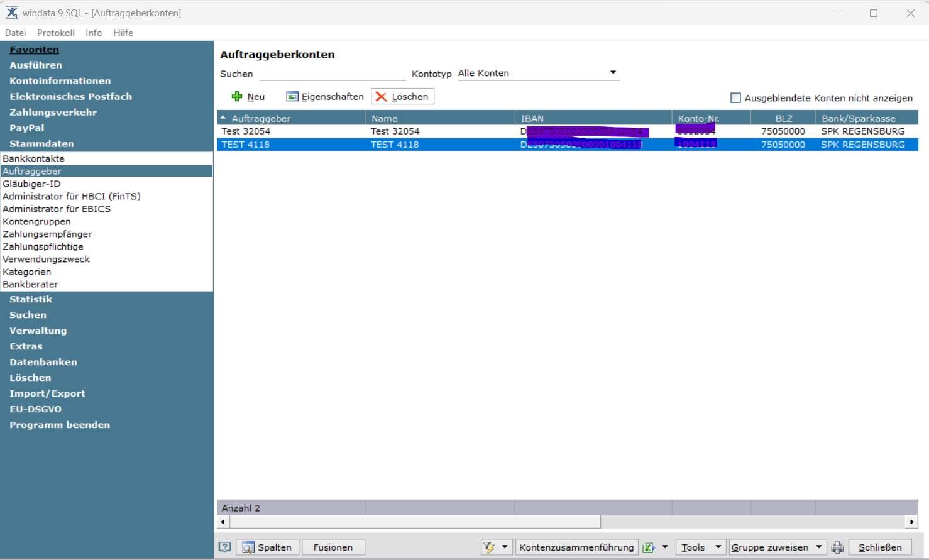Sort by the BLZ column header
Image resolution: width=929 pixels, height=560 pixels.
pos(783,118)
